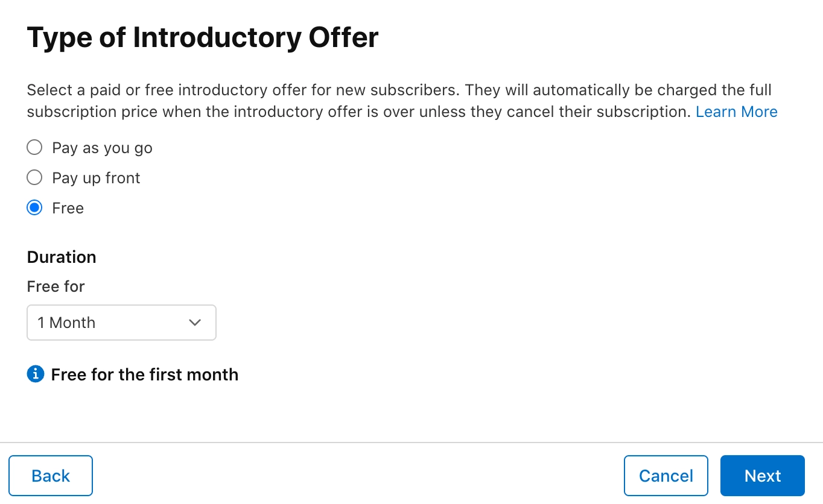The height and width of the screenshot is (504, 823).
Task: Click the "Pay as you go" label text
Action: 102,148
